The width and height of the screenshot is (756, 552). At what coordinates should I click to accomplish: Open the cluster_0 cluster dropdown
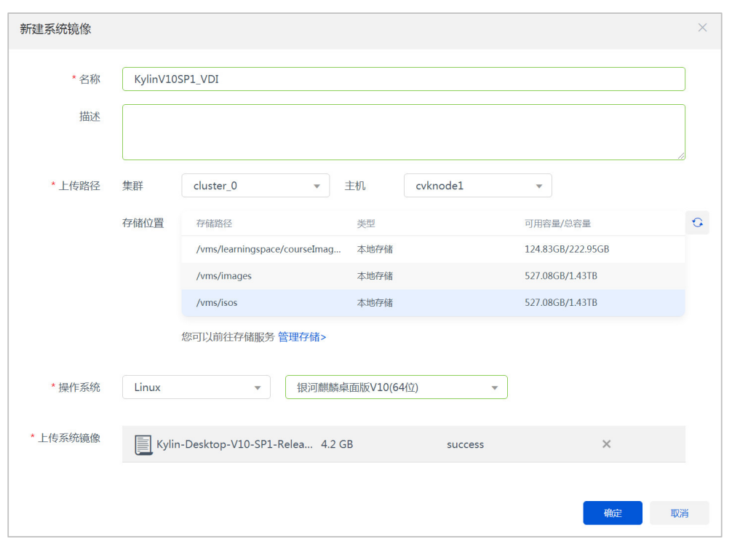coord(255,186)
